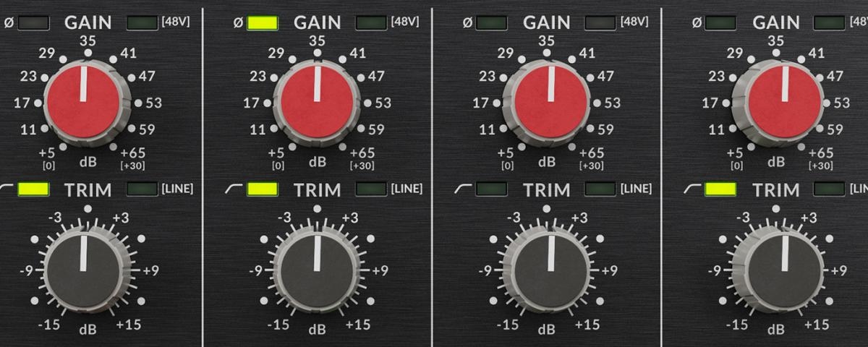The width and height of the screenshot is (868, 347).
Task: Toggle phase invert on third channel
Action: pyautogui.click(x=491, y=22)
